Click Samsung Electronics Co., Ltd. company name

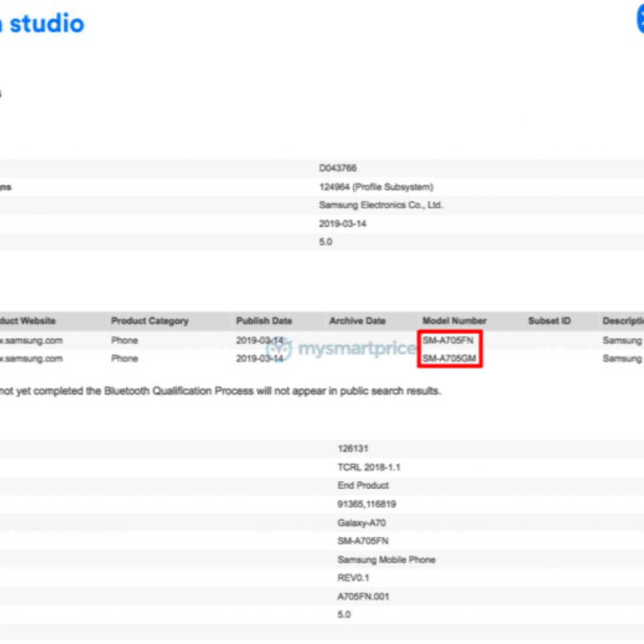pyautogui.click(x=381, y=205)
